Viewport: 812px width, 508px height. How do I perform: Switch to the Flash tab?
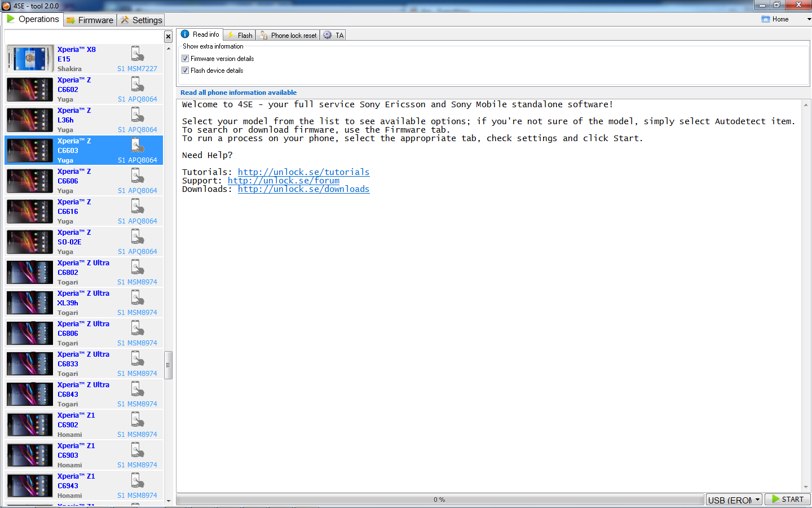[x=240, y=35]
